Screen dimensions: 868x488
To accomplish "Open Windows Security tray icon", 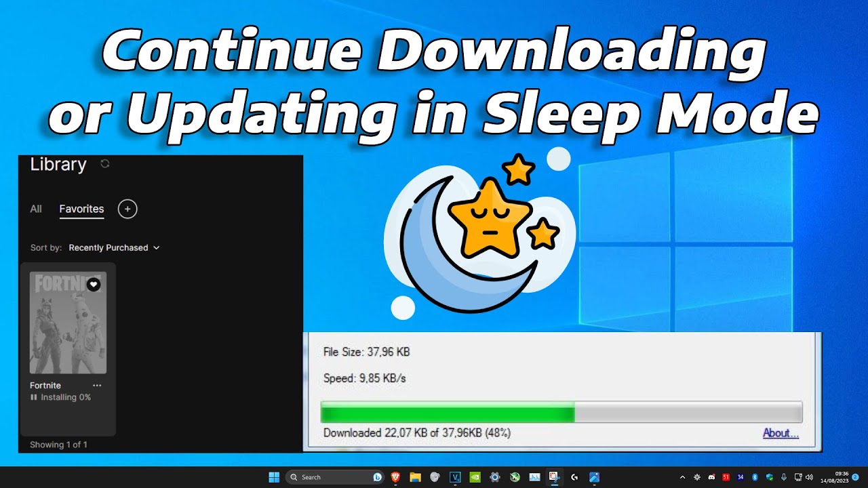I will (770, 477).
